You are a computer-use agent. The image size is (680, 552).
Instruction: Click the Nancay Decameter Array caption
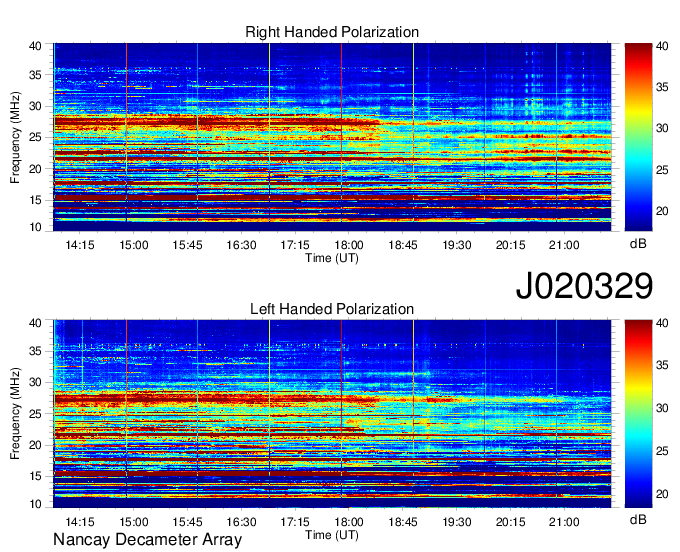tap(147, 539)
